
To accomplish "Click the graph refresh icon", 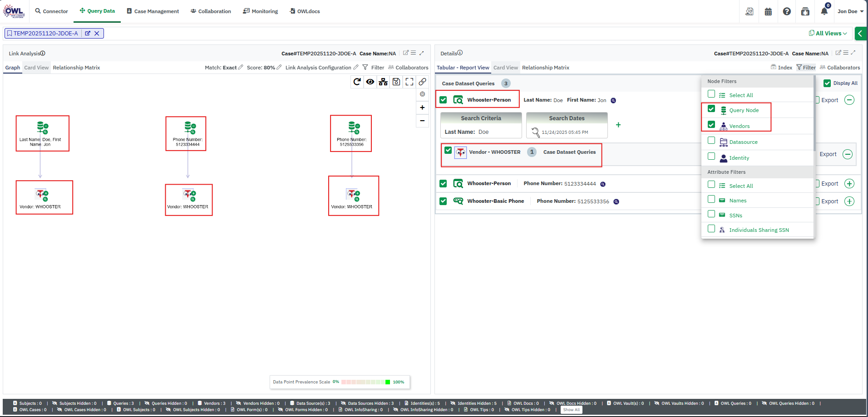I will pyautogui.click(x=357, y=82).
